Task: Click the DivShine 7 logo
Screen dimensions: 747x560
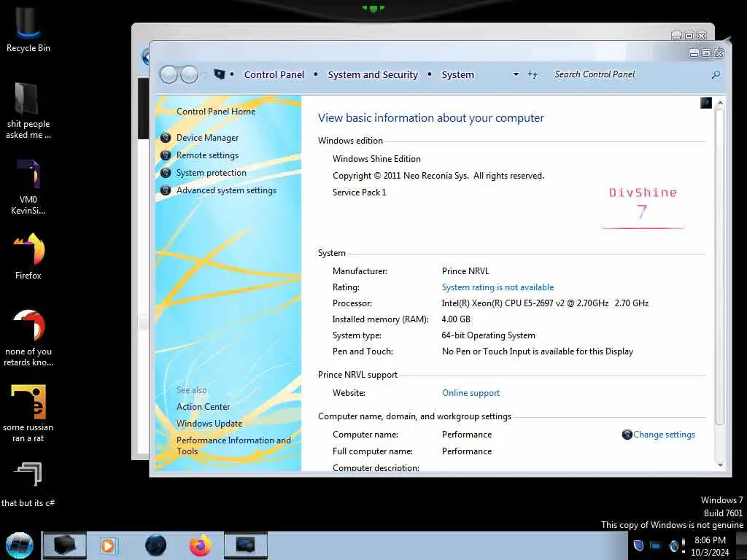Action: pos(643,207)
